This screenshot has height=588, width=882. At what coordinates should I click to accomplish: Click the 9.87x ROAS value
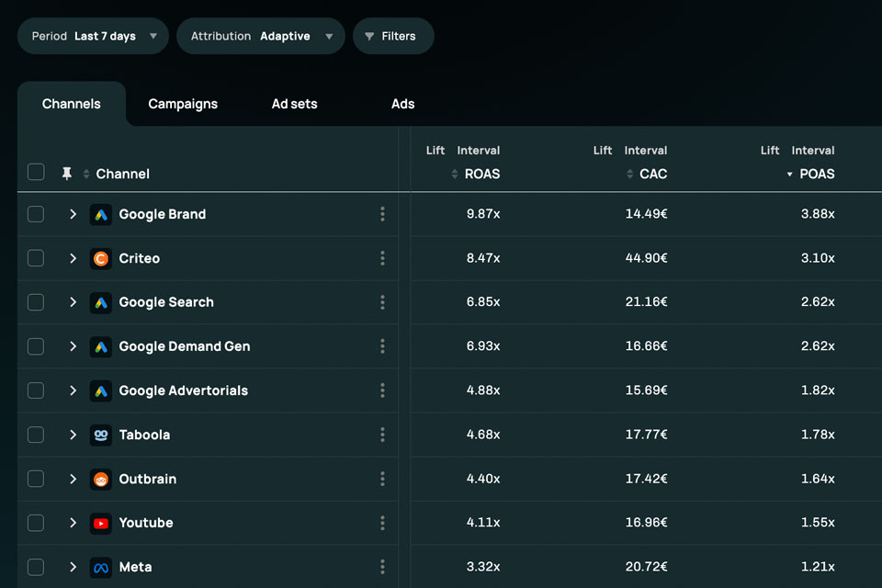point(483,214)
